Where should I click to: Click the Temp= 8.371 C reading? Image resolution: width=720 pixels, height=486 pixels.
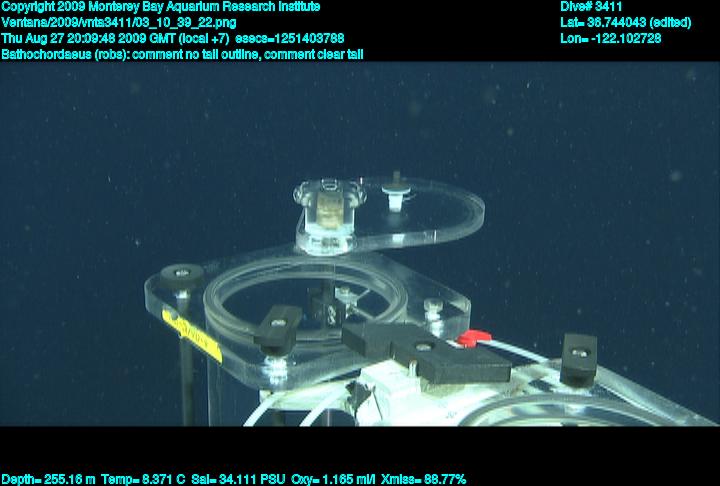(x=143, y=480)
